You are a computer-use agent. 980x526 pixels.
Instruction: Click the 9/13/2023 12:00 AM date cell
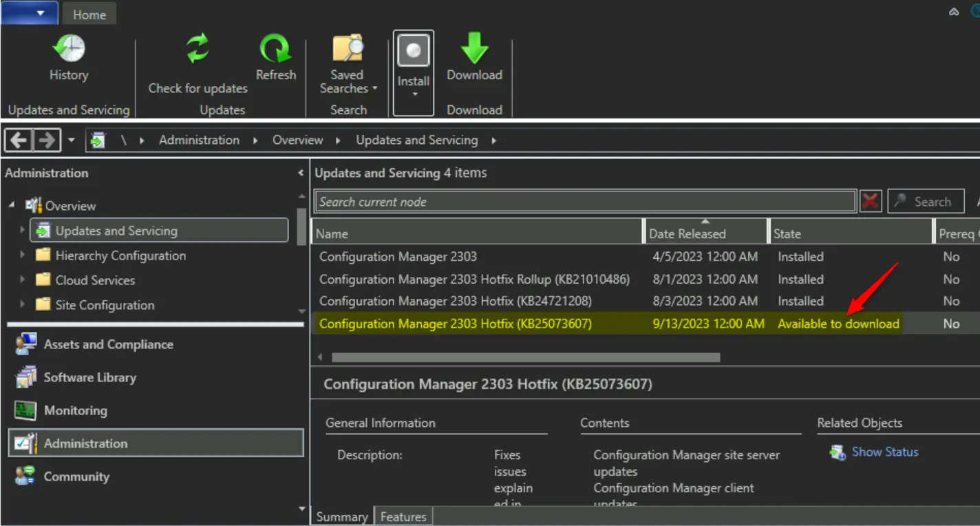708,324
